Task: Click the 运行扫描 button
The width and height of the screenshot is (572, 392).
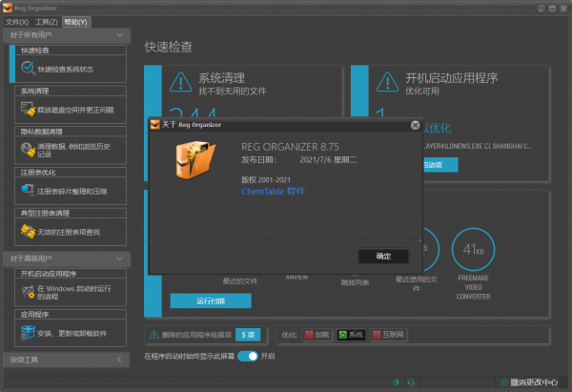Action: pyautogui.click(x=211, y=300)
